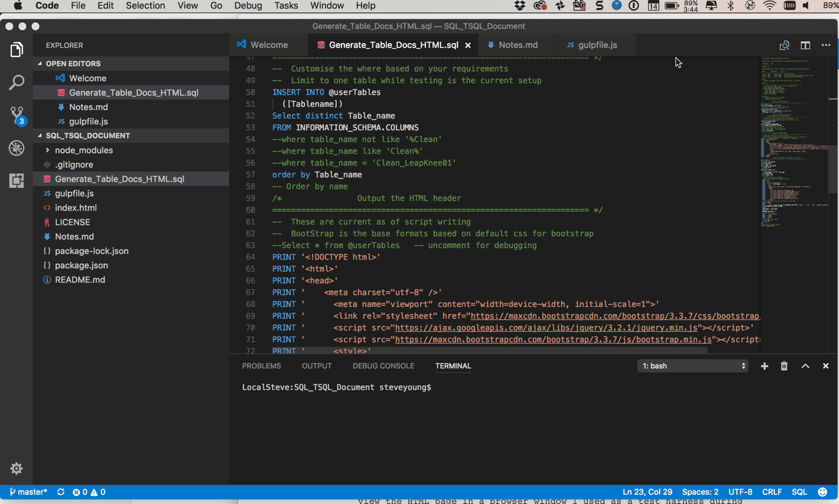Open the calendar 14 icon in menu bar
This screenshot has height=504, width=839.
click(653, 6)
